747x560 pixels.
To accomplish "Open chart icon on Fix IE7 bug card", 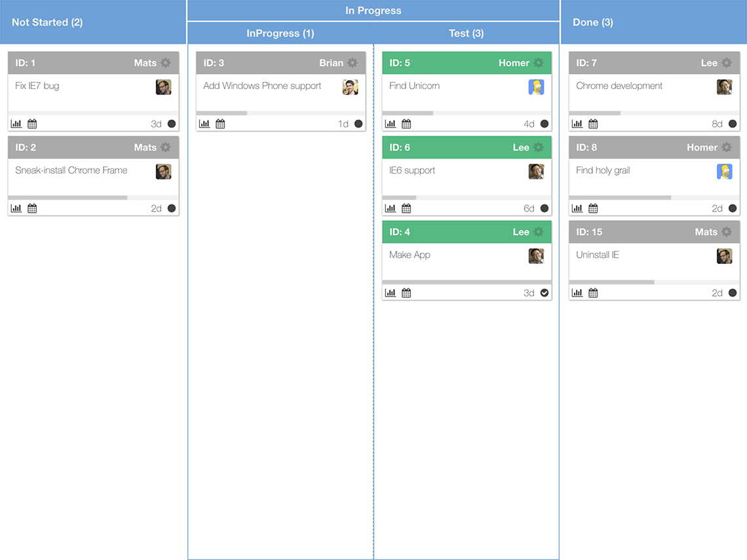I will [16, 124].
